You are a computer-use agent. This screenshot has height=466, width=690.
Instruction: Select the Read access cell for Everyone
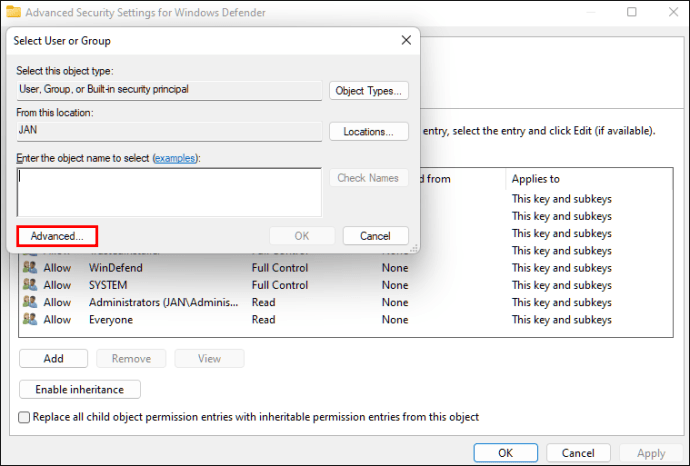point(263,319)
